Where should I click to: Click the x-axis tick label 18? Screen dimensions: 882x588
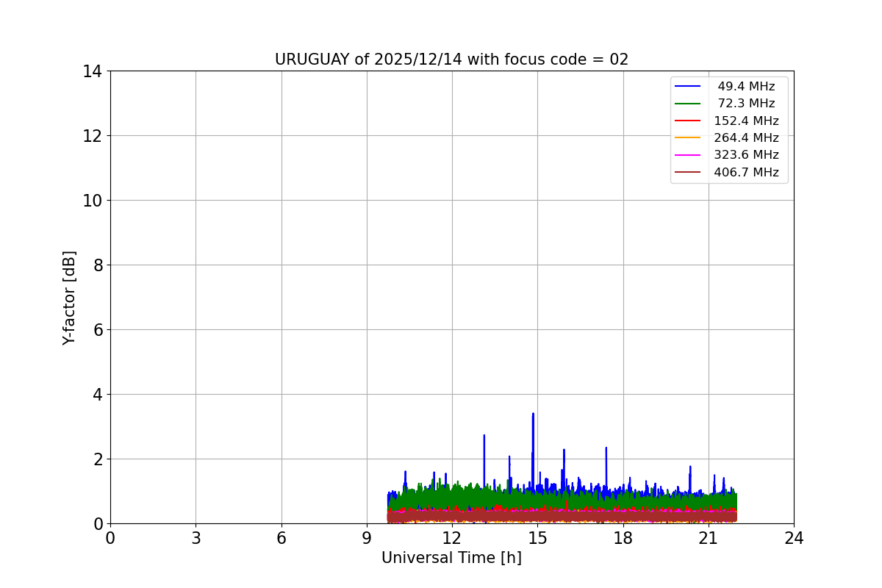click(623, 538)
